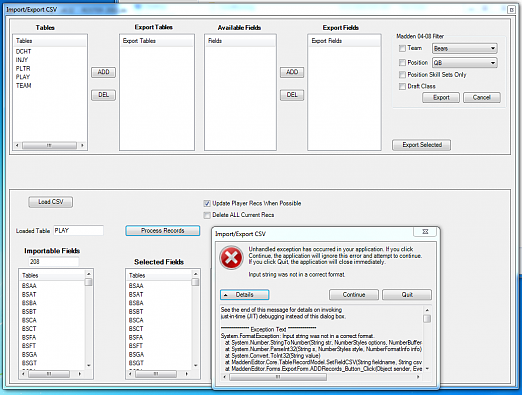Click ADD button next to Tables list
The image size is (522, 395).
(103, 72)
